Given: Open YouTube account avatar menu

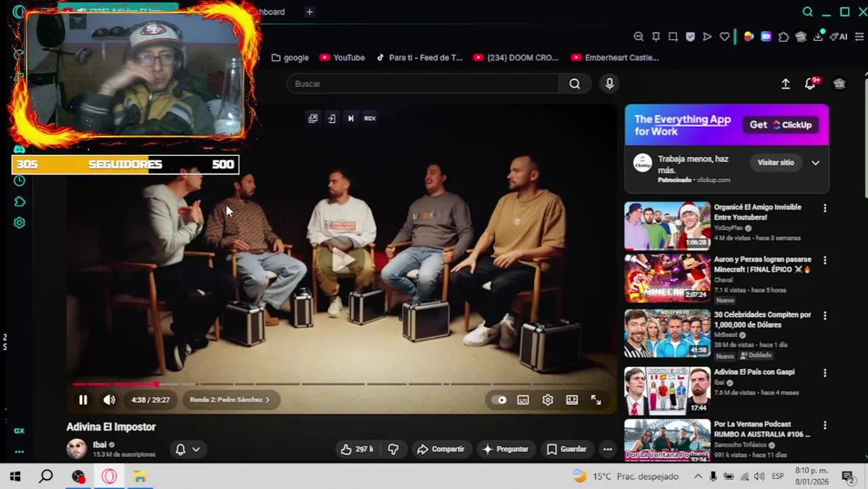Looking at the screenshot, I should pos(839,84).
